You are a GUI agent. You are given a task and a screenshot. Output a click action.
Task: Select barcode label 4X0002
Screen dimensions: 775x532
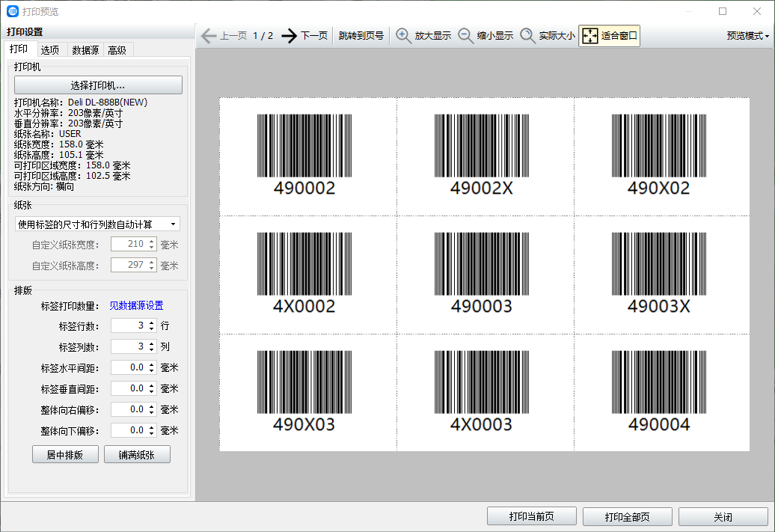click(x=304, y=273)
